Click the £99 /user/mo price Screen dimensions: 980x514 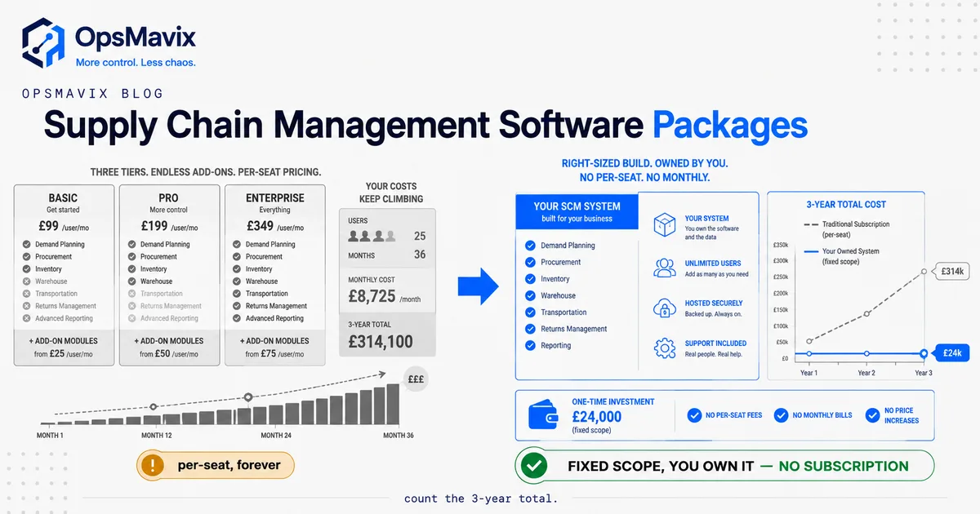click(64, 226)
